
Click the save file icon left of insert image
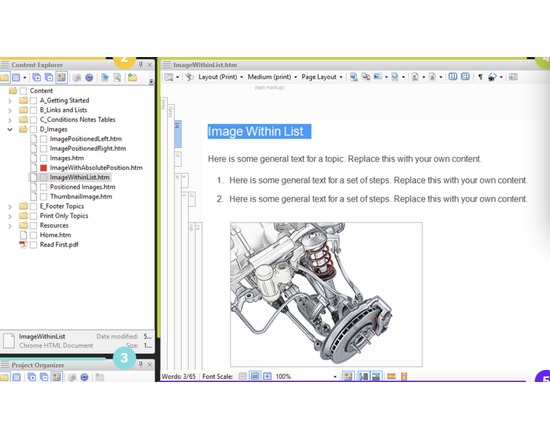(x=354, y=77)
